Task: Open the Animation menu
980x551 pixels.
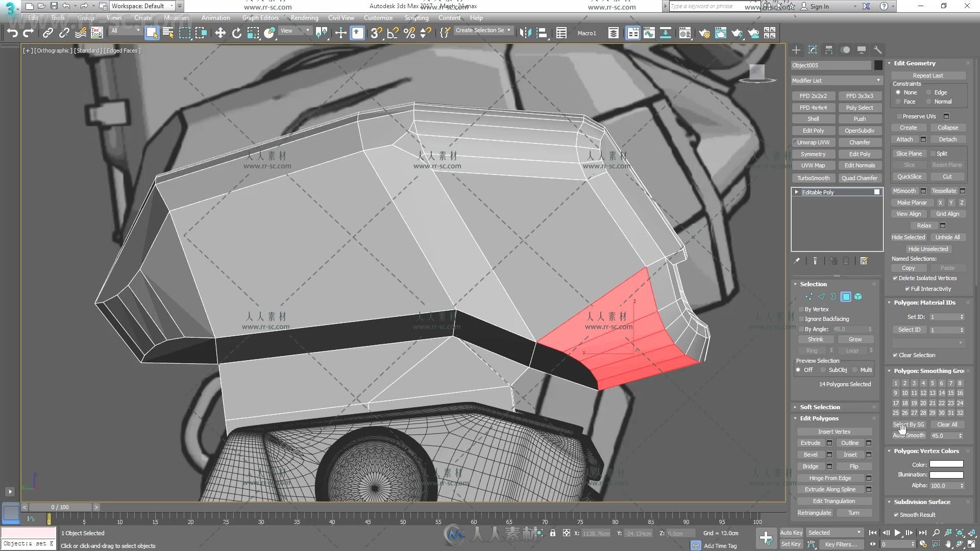Action: click(215, 18)
